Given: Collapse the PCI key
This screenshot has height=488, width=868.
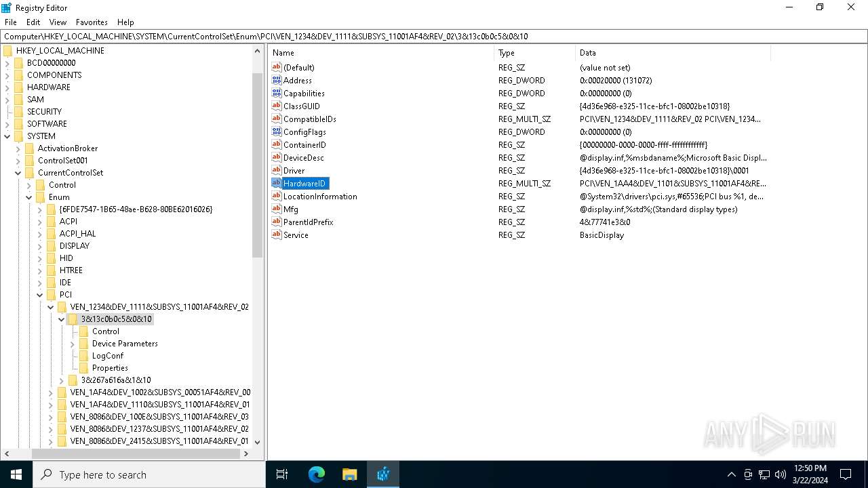Looking at the screenshot, I should pos(40,294).
